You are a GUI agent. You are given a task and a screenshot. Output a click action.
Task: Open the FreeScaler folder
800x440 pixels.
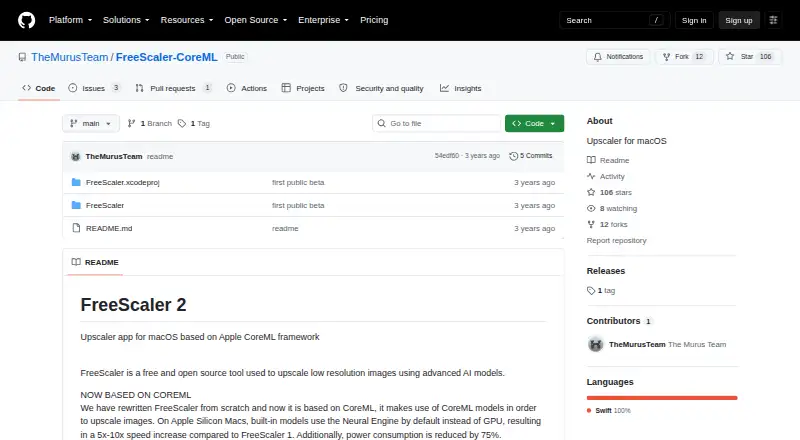point(105,205)
